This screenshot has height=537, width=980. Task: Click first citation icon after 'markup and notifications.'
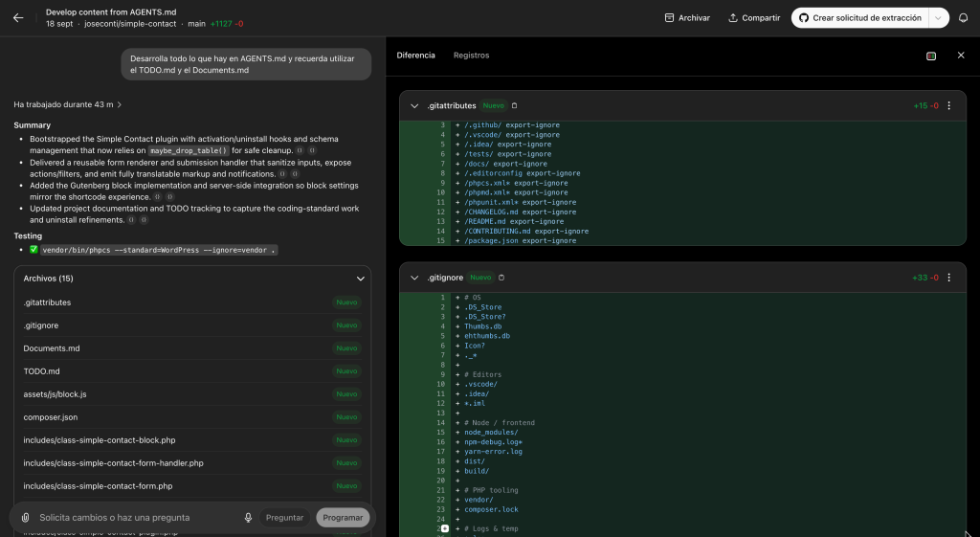point(282,174)
